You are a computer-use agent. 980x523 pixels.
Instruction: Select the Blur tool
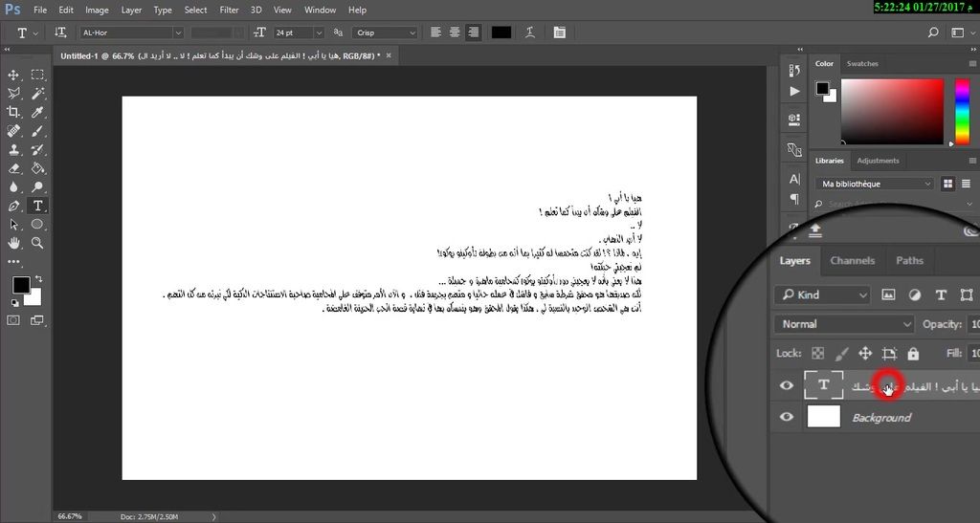coord(13,187)
